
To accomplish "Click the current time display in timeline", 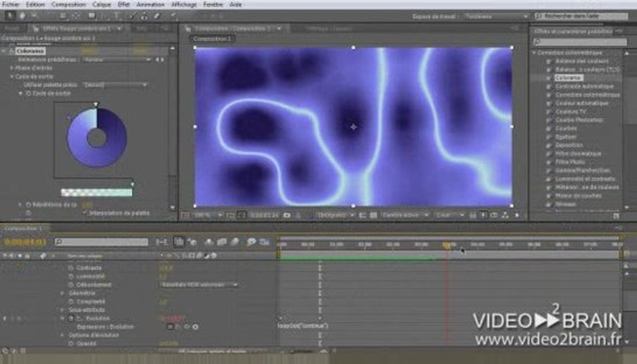I will click(25, 242).
